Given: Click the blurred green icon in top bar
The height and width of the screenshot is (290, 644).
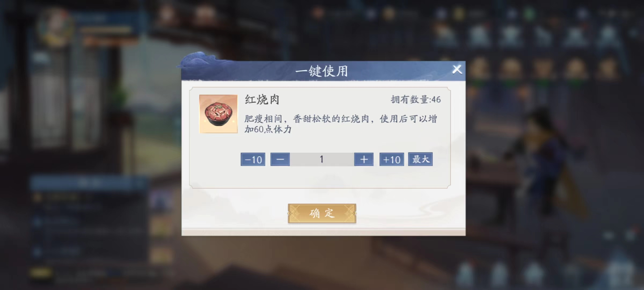Looking at the screenshot, I should pyautogui.click(x=529, y=13).
